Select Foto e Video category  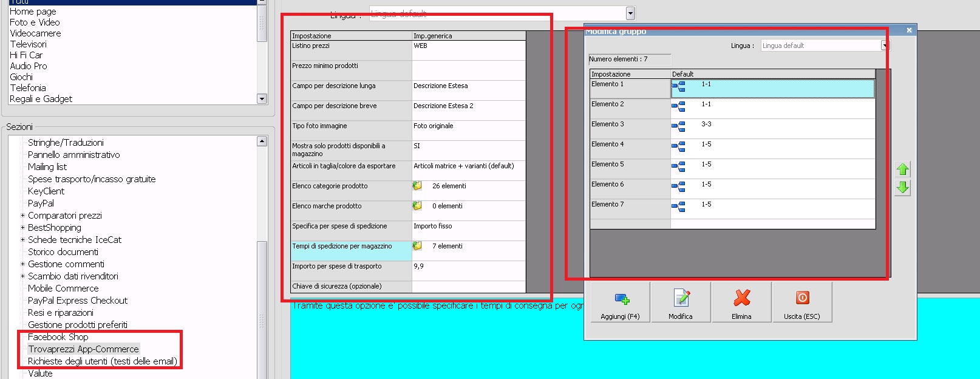coord(35,22)
